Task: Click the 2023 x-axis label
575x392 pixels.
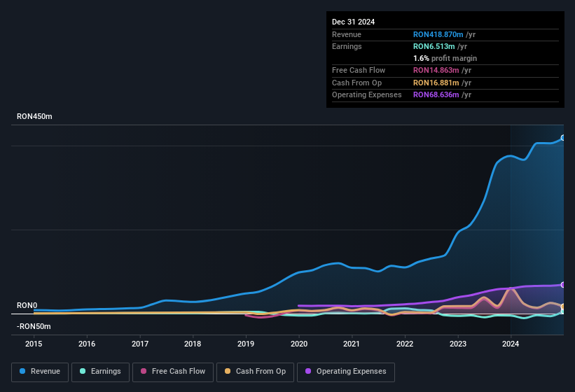Action: click(458, 344)
